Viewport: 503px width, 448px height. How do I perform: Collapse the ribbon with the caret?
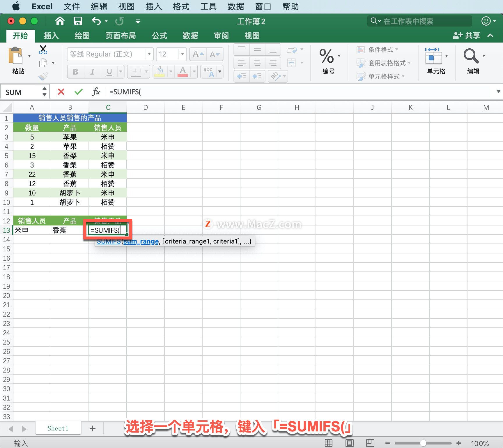490,36
